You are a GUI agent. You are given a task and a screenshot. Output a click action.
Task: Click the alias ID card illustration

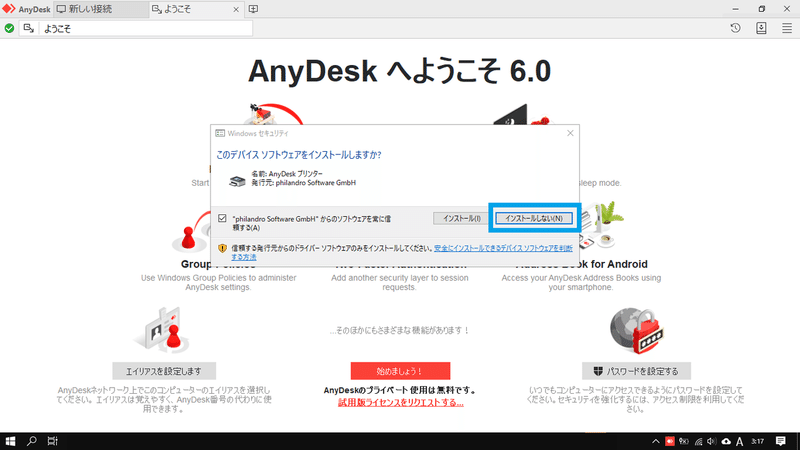pyautogui.click(x=163, y=330)
